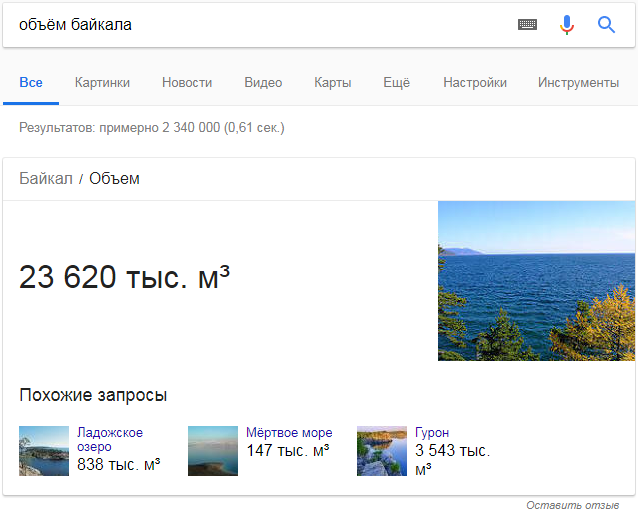This screenshot has height=514, width=638.
Task: Open the on-screen keyboard icon
Action: click(527, 25)
